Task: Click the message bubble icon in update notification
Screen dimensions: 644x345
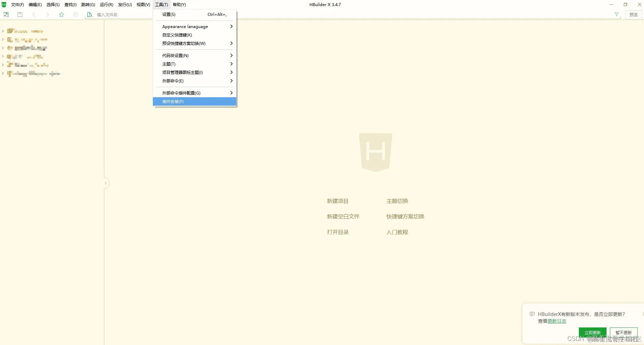Action: point(532,314)
